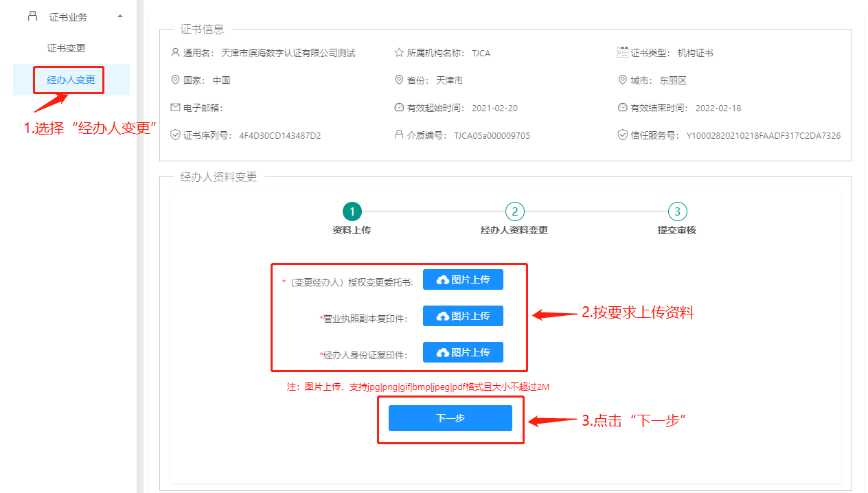The height and width of the screenshot is (493, 868).
Task: Click step 2 经办人资料变更 circle
Action: 514,211
